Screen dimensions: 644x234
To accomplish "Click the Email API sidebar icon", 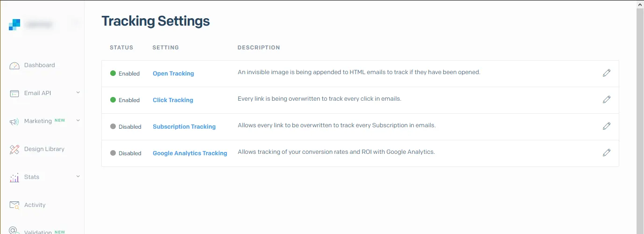I will point(14,94).
